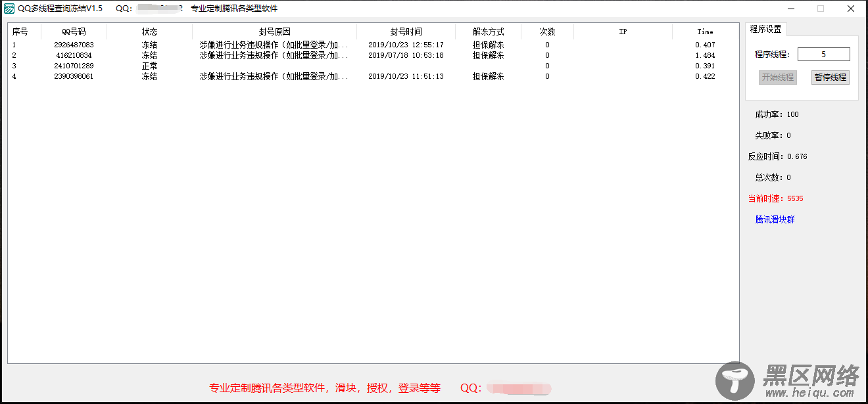Select QQ number 2410701289
868x404 pixels.
74,66
